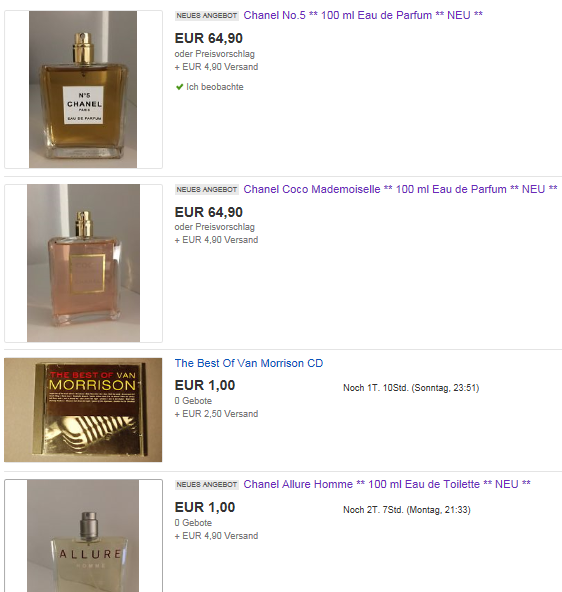This screenshot has height=592, width=562.
Task: Click the Coco Mademoiselle pink bottle thumbnail
Action: point(83,263)
